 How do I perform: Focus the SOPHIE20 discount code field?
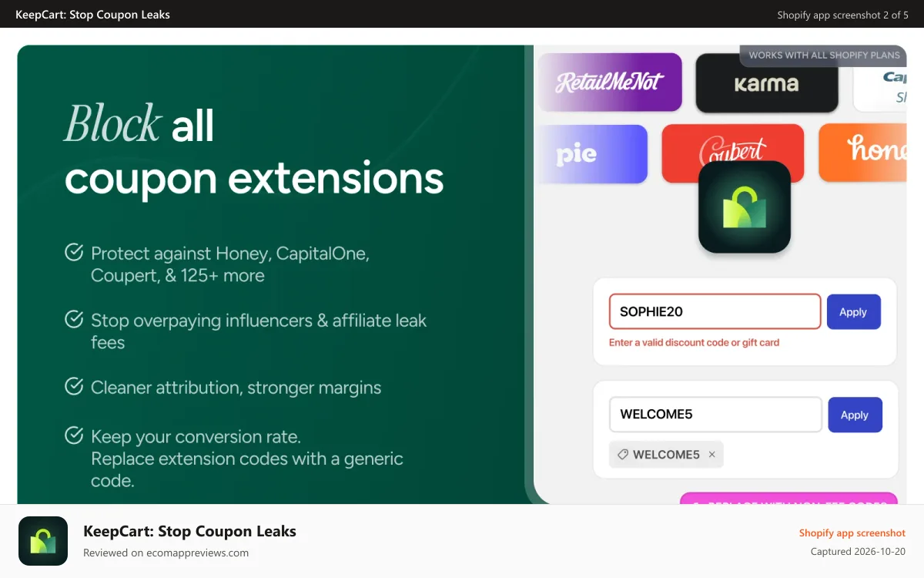[715, 312]
